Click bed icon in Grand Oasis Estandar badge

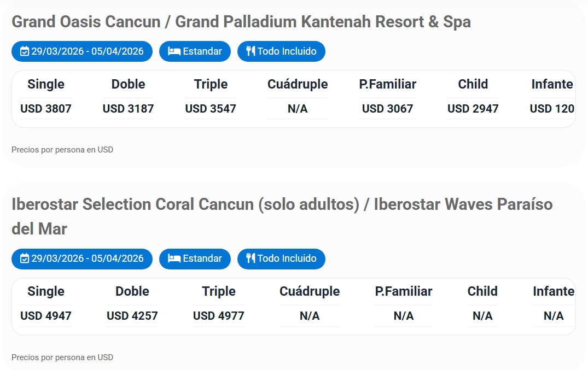click(174, 51)
